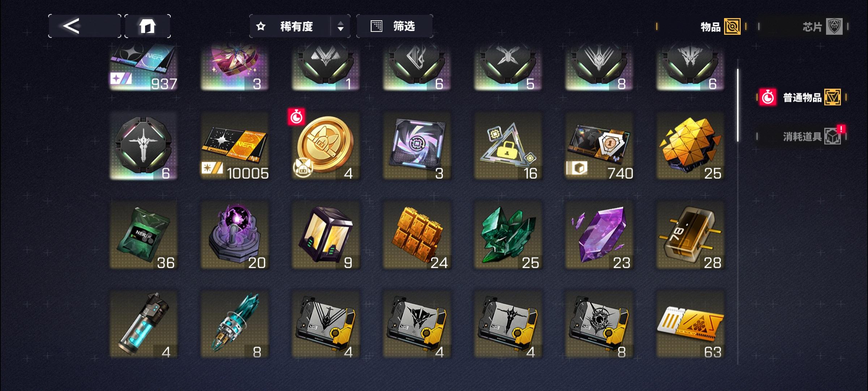Return to the home screen

[148, 26]
